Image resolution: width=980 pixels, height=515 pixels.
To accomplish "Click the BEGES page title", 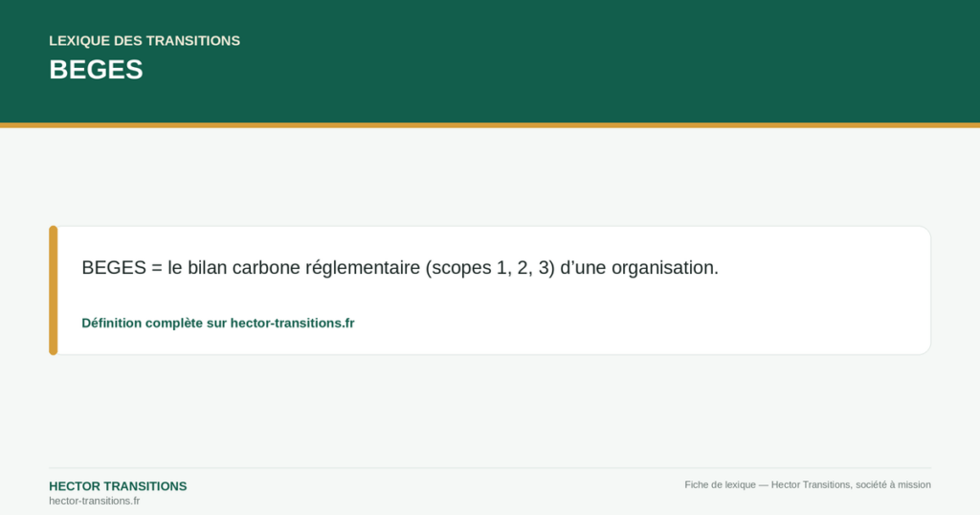I will tap(97, 69).
